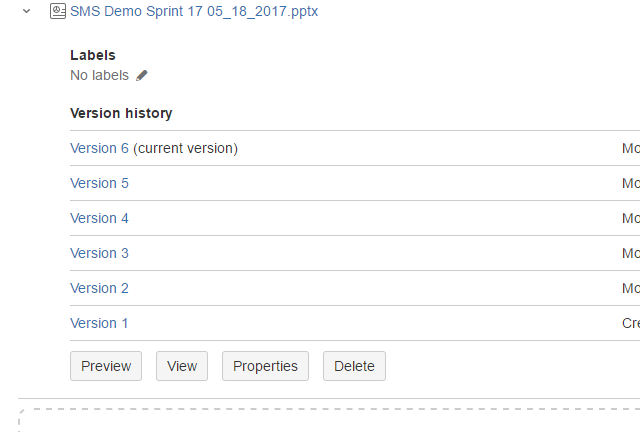Click the presentation file type icon

point(58,11)
